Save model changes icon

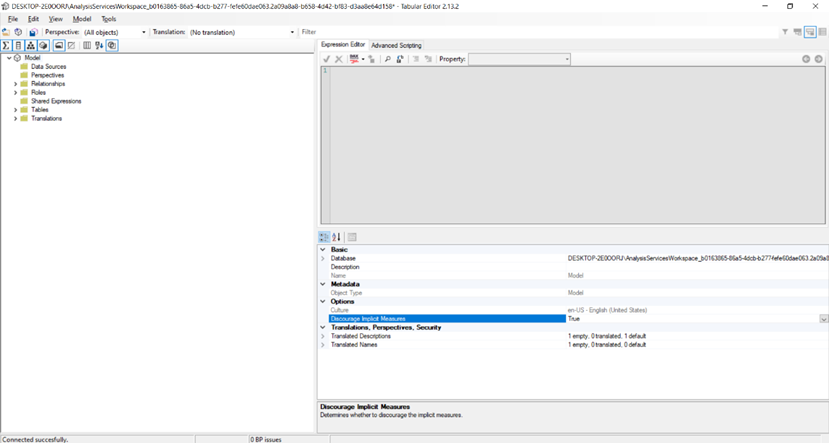click(x=33, y=32)
